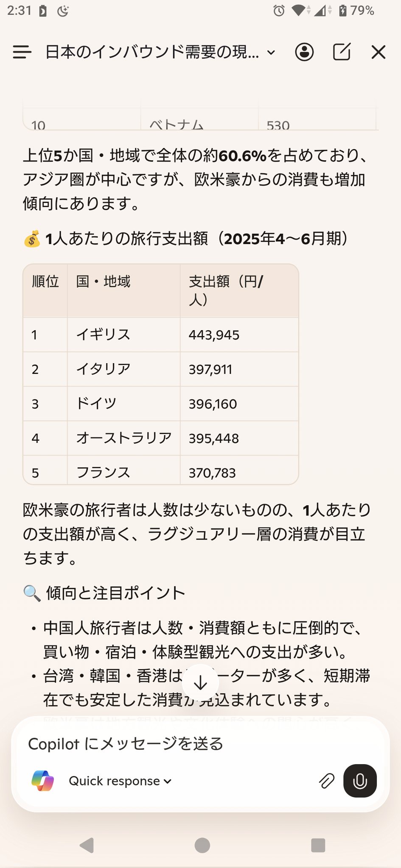This screenshot has height=868, width=401.
Task: Tap the Copilot logo icon
Action: (x=43, y=781)
